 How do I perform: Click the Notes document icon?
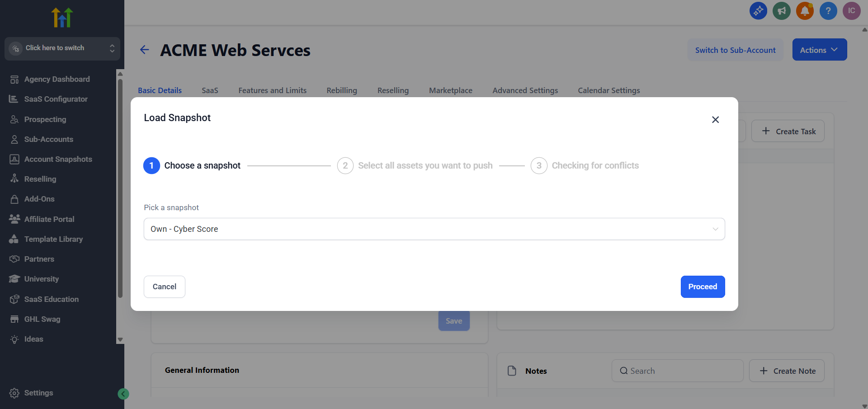(512, 371)
